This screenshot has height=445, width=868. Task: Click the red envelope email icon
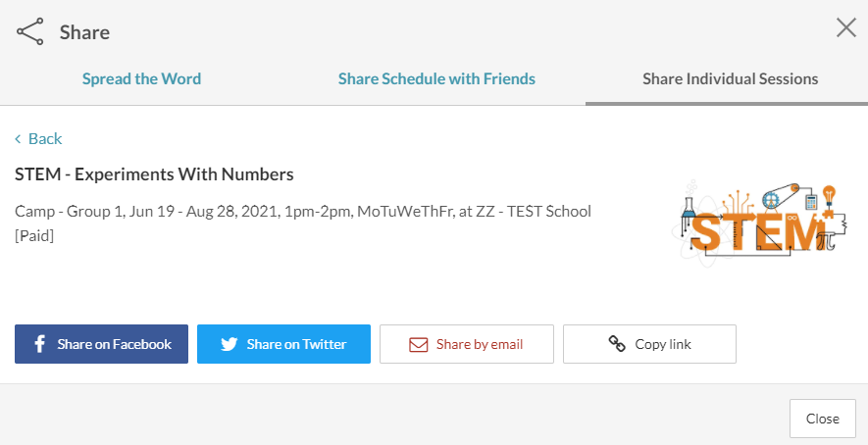coord(419,344)
